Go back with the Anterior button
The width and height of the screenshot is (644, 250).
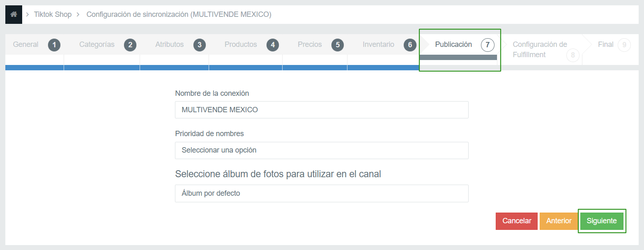(x=559, y=221)
